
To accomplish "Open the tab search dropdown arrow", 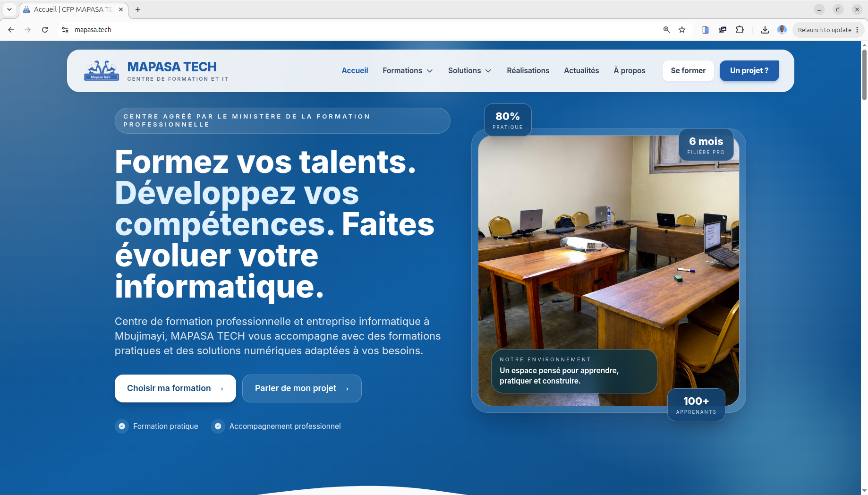I will point(9,9).
